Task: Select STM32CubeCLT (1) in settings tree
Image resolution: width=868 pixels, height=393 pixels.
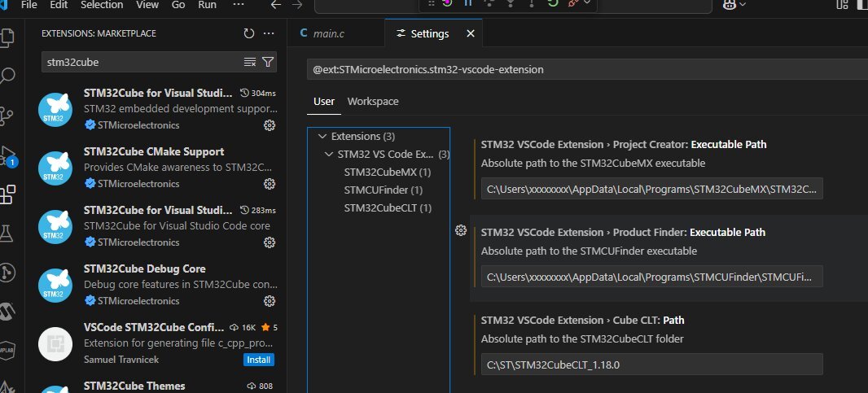Action: pyautogui.click(x=388, y=208)
